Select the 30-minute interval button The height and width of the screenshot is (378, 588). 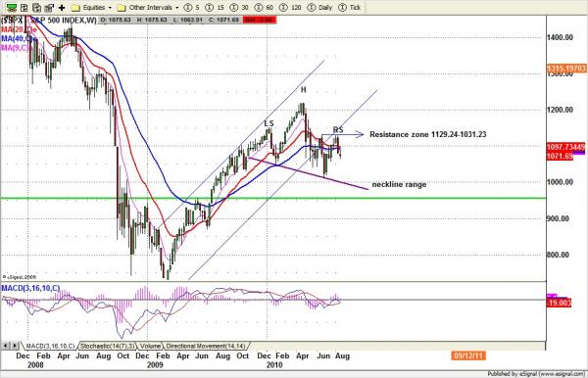point(240,8)
